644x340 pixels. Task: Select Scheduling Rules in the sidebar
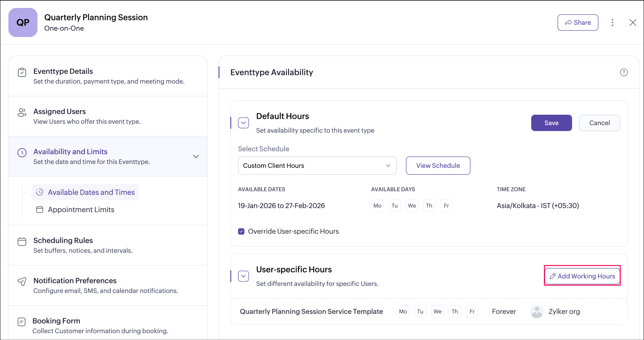[x=63, y=241]
